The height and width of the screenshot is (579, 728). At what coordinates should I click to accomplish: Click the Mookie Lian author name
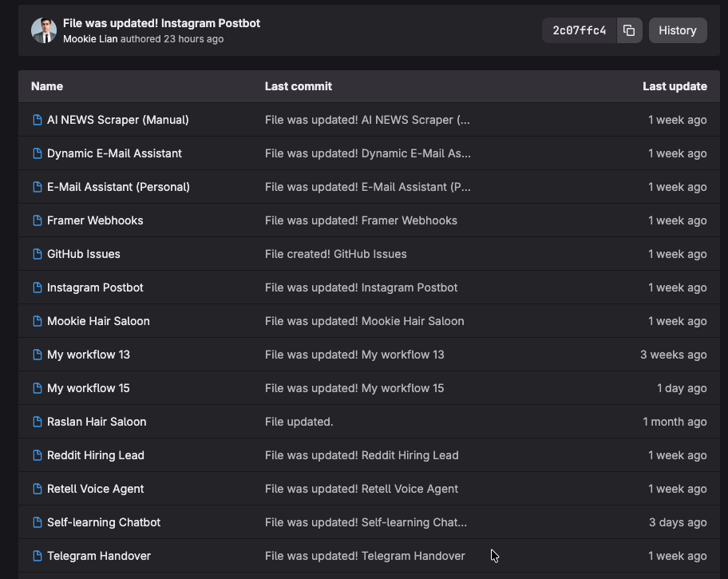click(90, 39)
